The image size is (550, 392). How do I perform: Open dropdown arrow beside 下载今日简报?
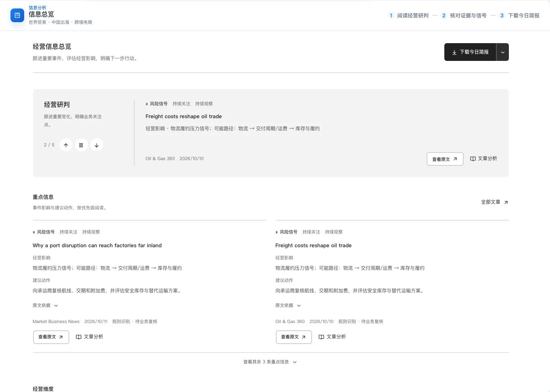coord(503,52)
